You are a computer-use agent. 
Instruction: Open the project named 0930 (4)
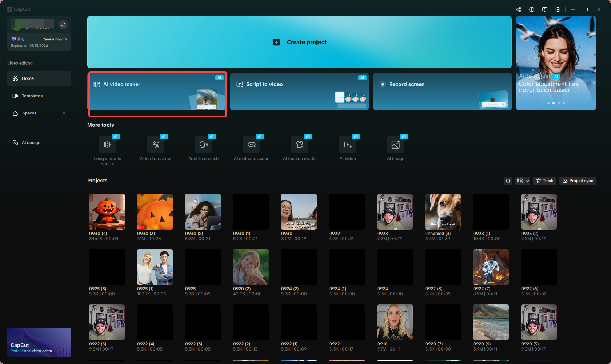(x=107, y=212)
